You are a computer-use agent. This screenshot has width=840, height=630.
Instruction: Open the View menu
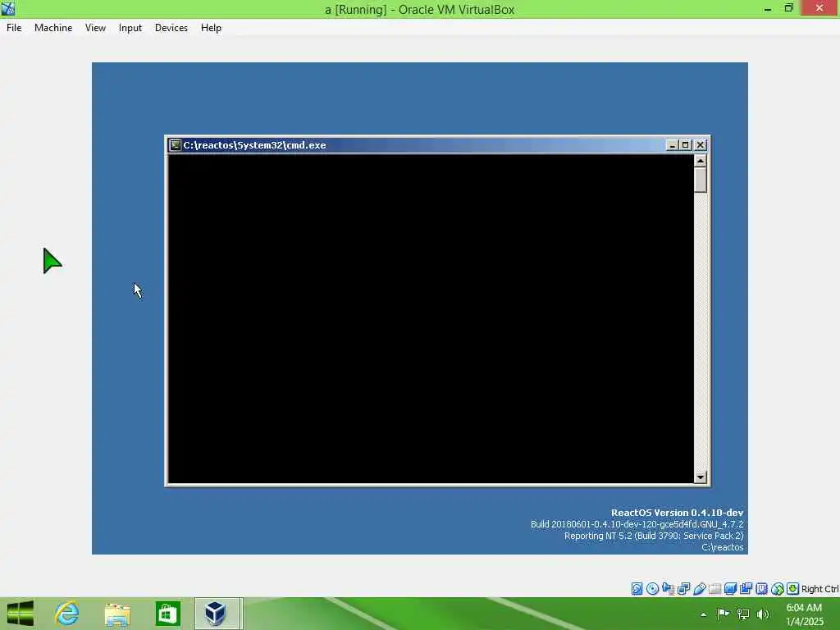[95, 28]
